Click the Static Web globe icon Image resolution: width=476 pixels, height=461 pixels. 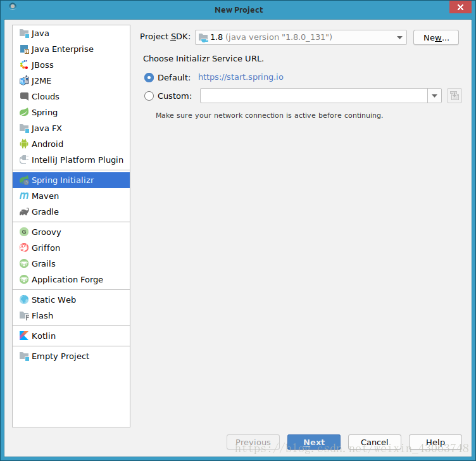point(24,300)
